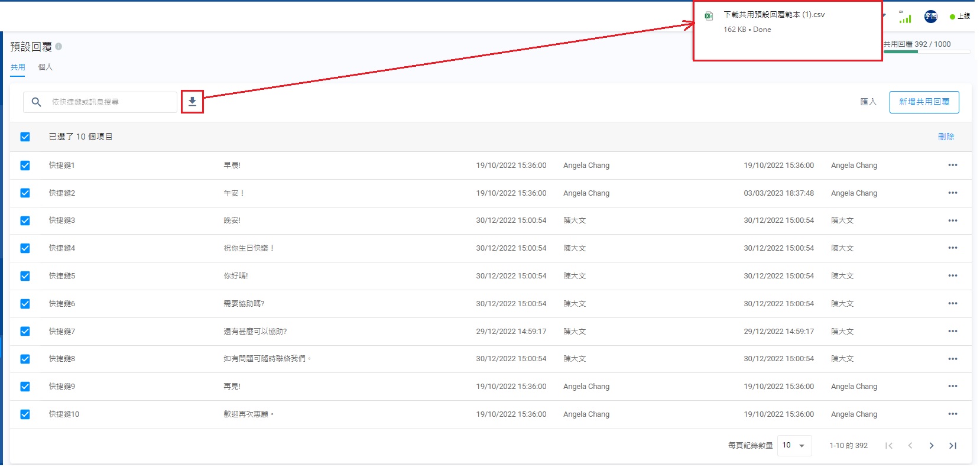Go to the first page of records
The image size is (980, 467).
tap(889, 446)
